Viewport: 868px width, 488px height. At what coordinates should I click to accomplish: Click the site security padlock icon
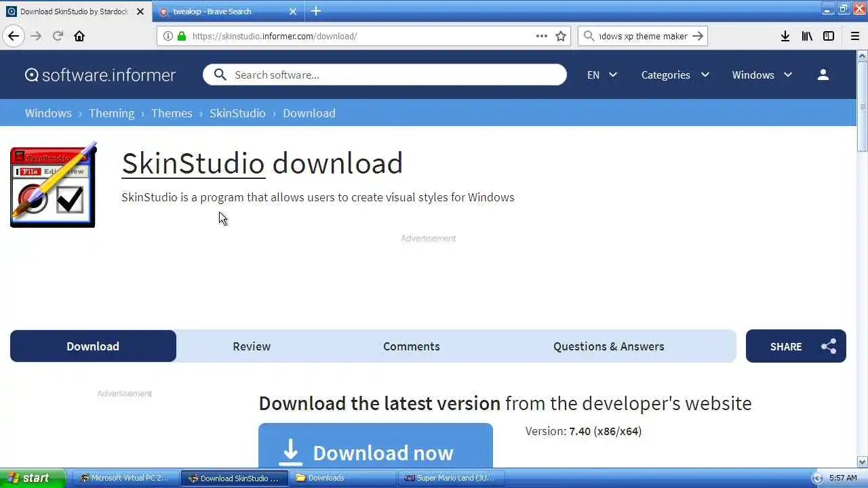click(x=181, y=36)
